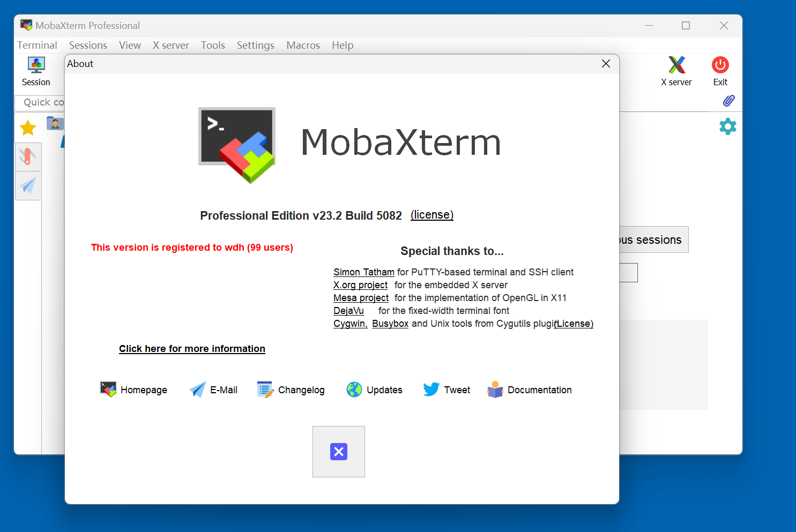Click the user sessions folder icon
This screenshot has height=532, width=796.
pos(55,124)
